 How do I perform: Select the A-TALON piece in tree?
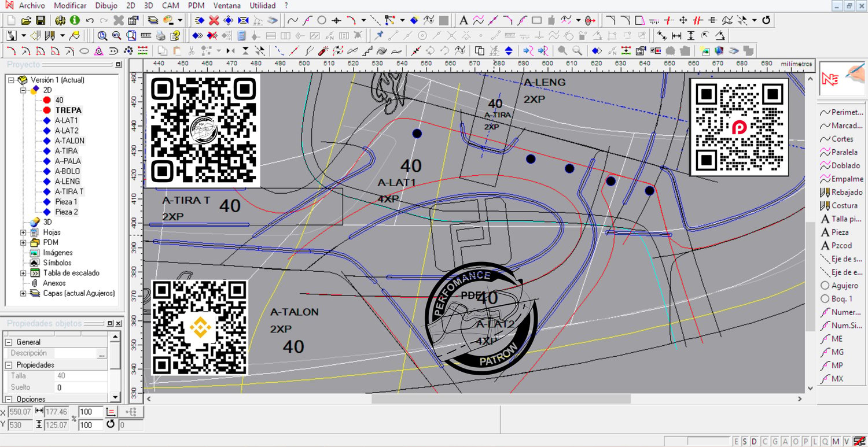coord(69,141)
